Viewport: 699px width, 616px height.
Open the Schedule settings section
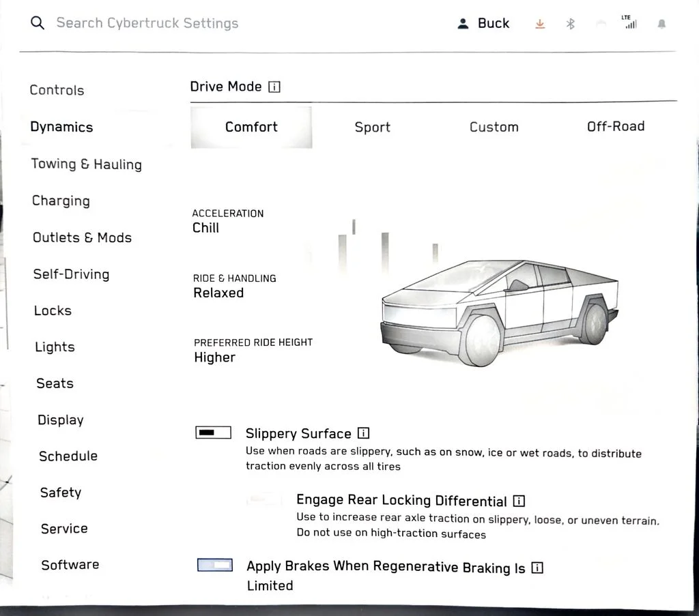click(68, 456)
